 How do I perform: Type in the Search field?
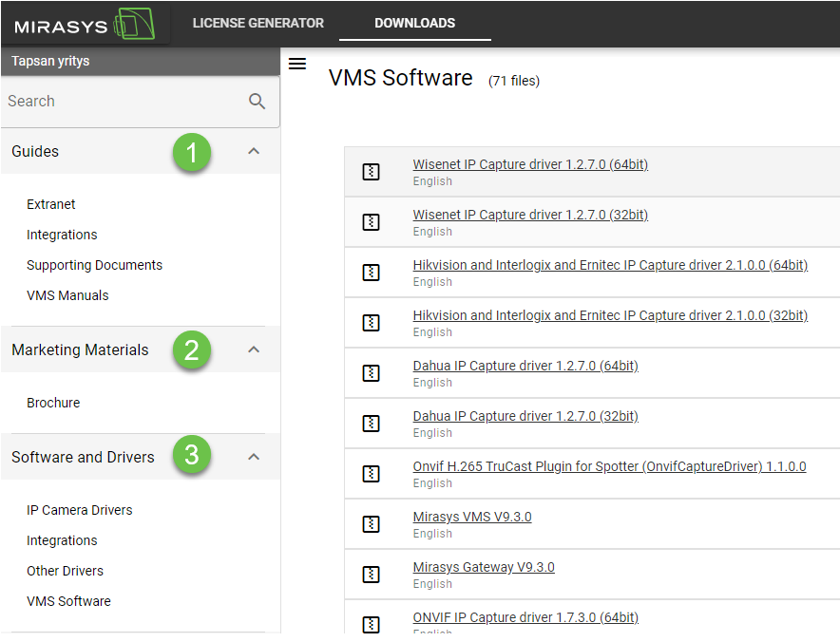[x=124, y=102]
